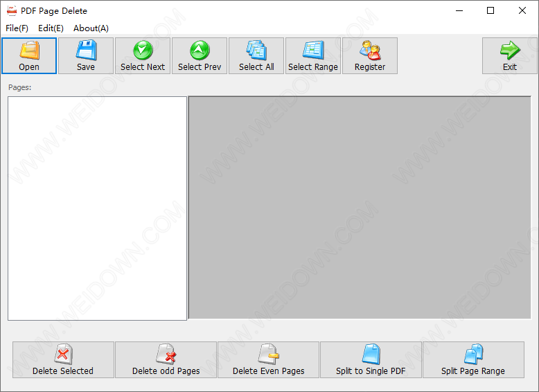The width and height of the screenshot is (539, 392).
Task: Click Split to Single PDF button
Action: point(371,359)
